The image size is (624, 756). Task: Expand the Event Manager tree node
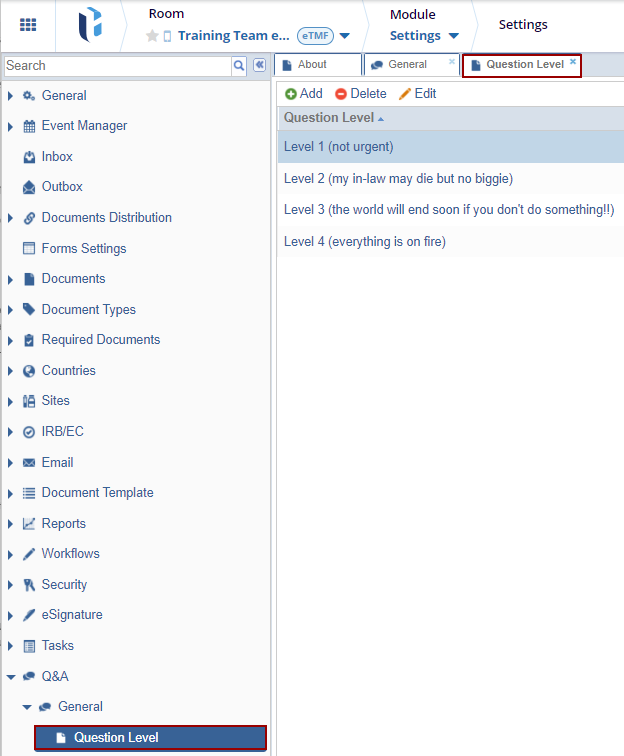(x=10, y=126)
